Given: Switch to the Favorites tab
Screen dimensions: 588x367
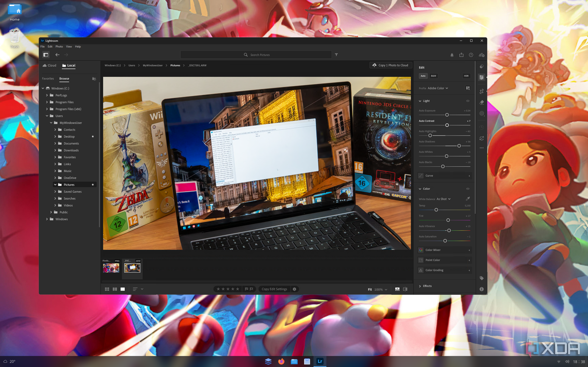Looking at the screenshot, I should 48,78.
